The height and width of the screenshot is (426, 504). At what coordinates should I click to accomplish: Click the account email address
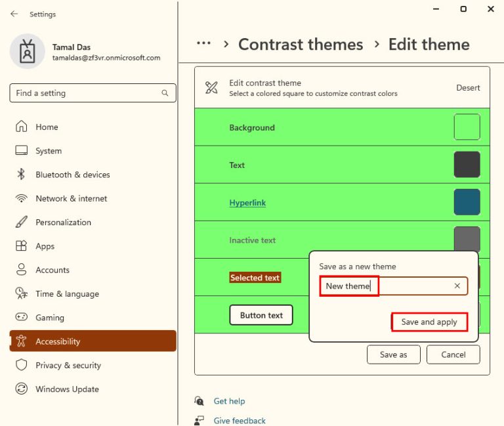(x=106, y=58)
